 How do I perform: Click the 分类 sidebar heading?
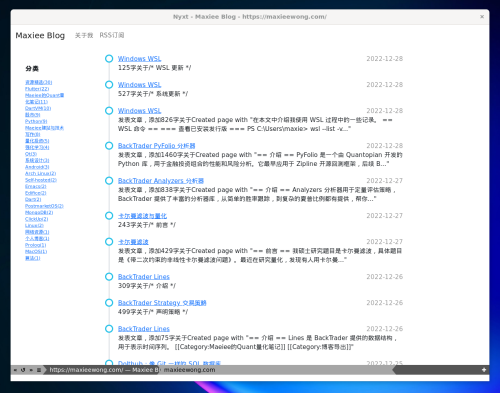point(32,69)
